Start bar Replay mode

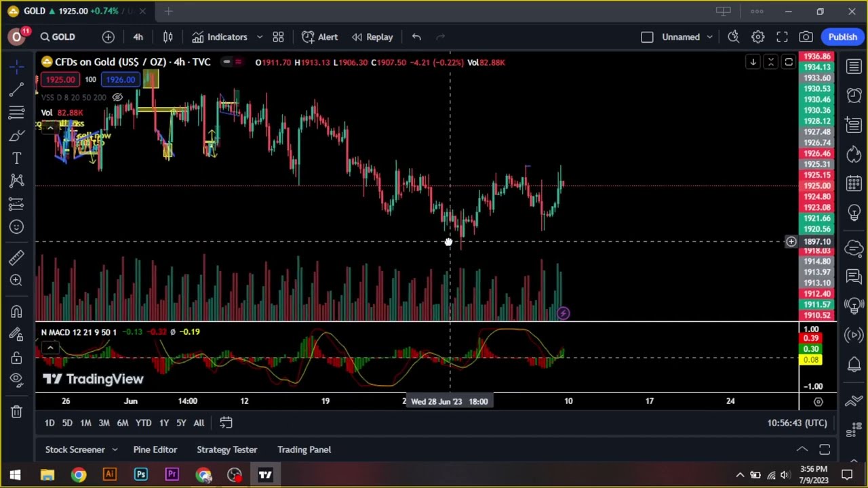point(372,37)
